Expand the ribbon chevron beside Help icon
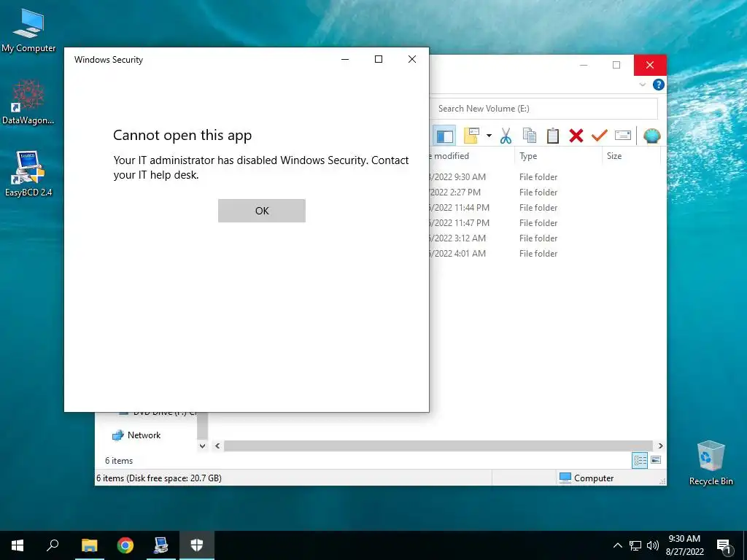 (x=642, y=85)
